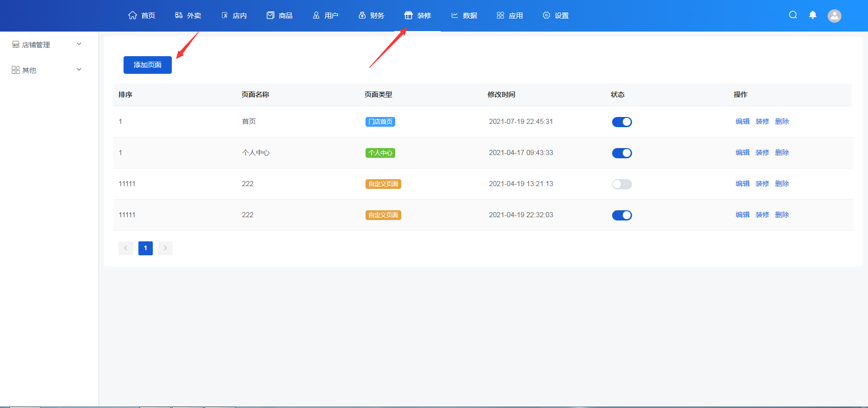Viewport: 868px width, 408px height.
Task: Click the home icon in the top nav
Action: click(132, 15)
